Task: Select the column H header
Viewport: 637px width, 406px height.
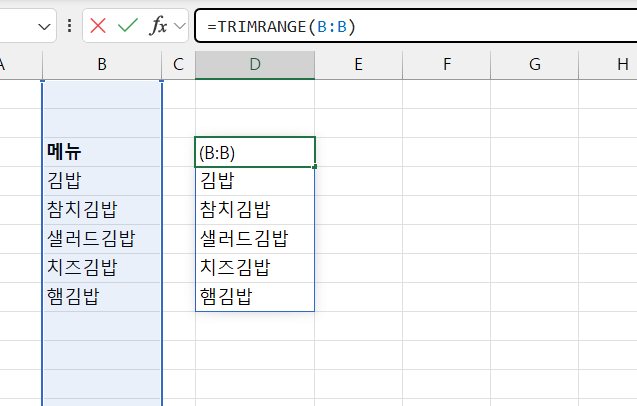Action: point(608,65)
